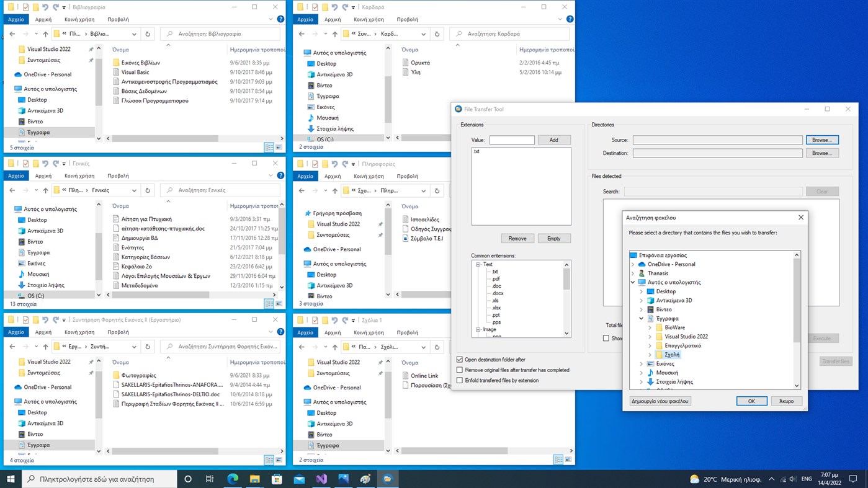Click Δημιουργία νέου φακέλου button
The height and width of the screenshot is (488, 868).
coord(660,401)
